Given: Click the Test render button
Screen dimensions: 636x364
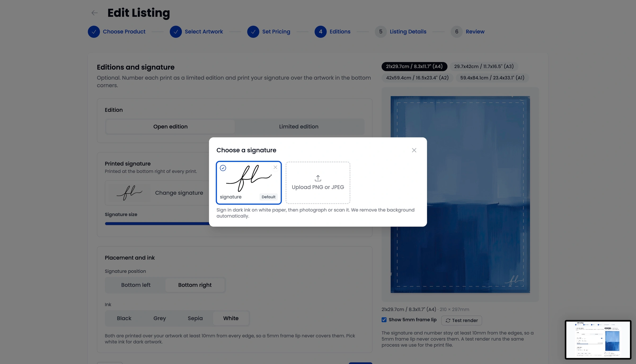Looking at the screenshot, I should click(461, 321).
